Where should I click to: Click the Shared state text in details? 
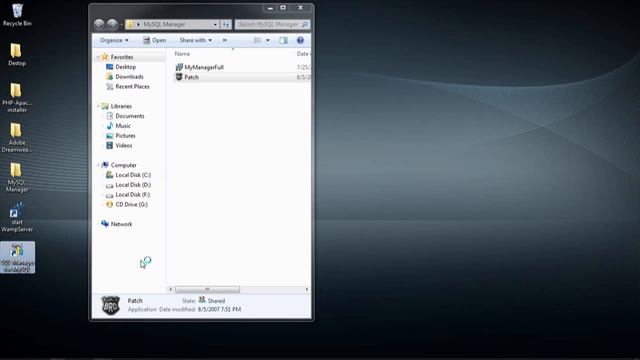click(216, 300)
